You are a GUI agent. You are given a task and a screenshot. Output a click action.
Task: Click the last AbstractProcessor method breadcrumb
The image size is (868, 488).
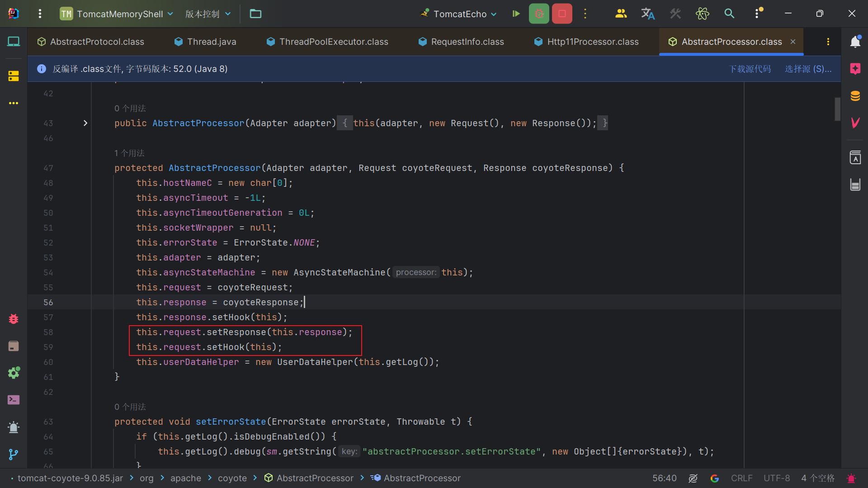coord(416,478)
